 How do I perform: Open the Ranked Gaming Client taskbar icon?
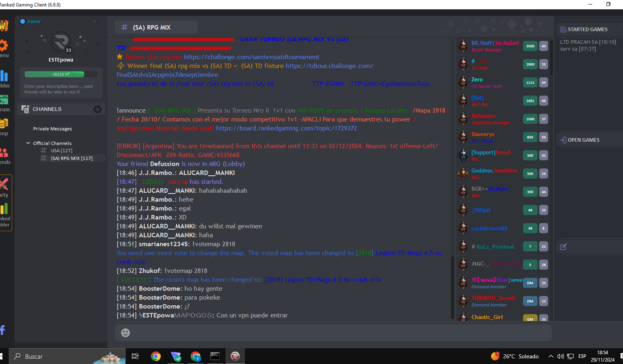click(235, 356)
